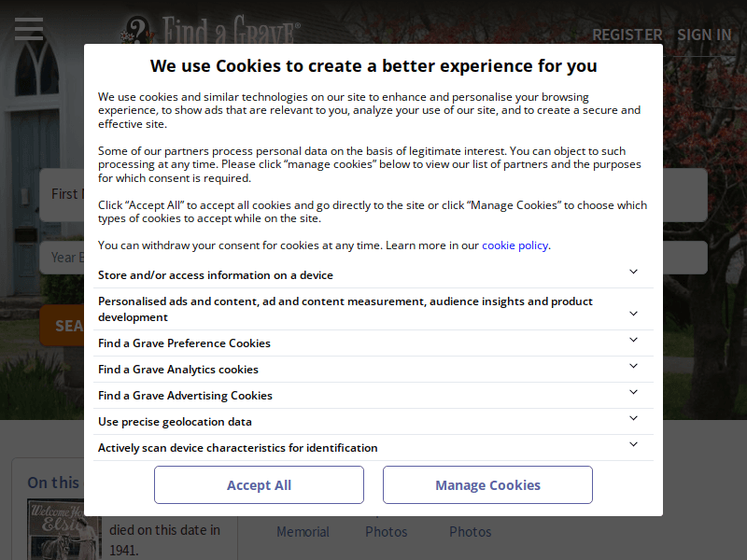Viewport: 747px width, 560px height.
Task: Expand Actively scan device characteristics chevron
Action: pos(633,444)
